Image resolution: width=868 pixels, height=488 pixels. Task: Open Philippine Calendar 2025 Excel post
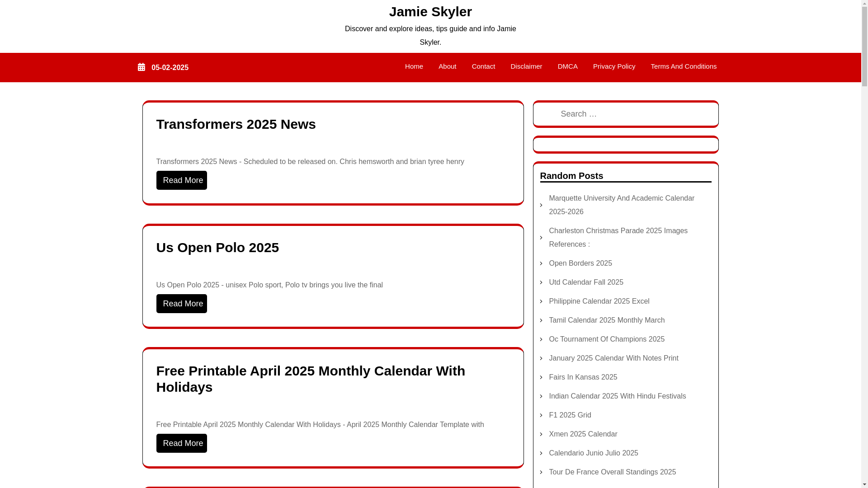(599, 301)
